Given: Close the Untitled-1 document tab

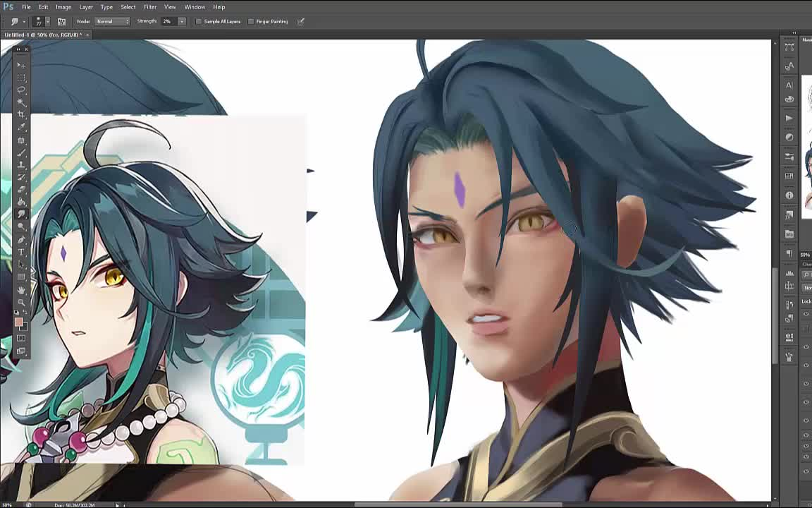Looking at the screenshot, I should click(x=87, y=35).
